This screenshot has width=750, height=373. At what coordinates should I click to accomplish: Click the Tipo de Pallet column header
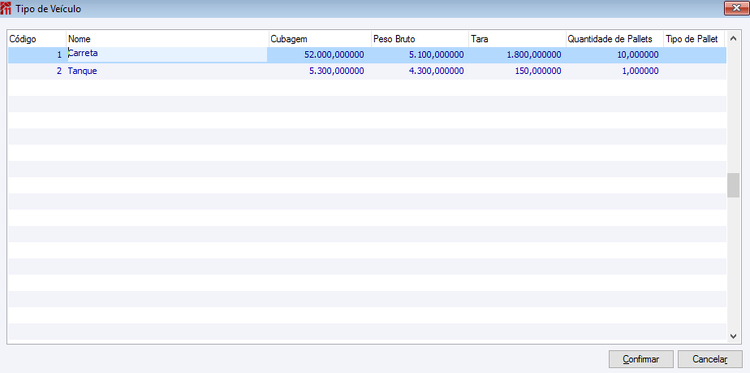pyautogui.click(x=694, y=39)
